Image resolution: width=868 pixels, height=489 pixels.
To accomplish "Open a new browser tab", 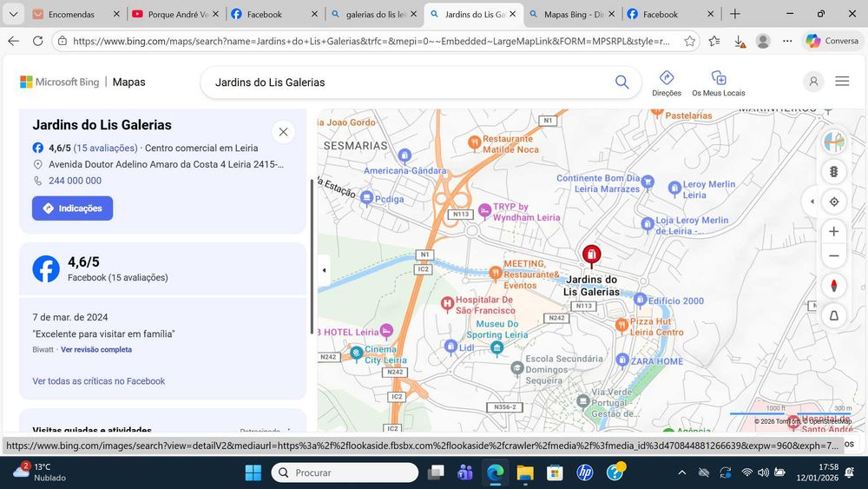I will click(734, 14).
